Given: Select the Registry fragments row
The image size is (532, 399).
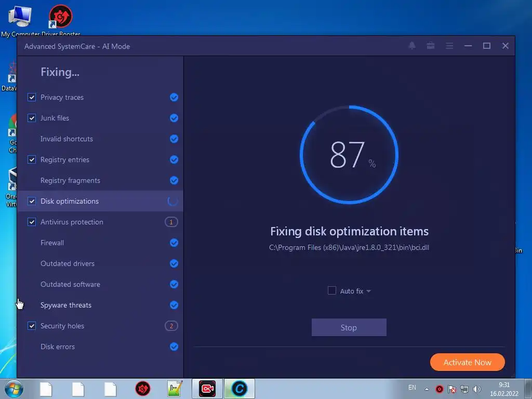Looking at the screenshot, I should [x=100, y=180].
